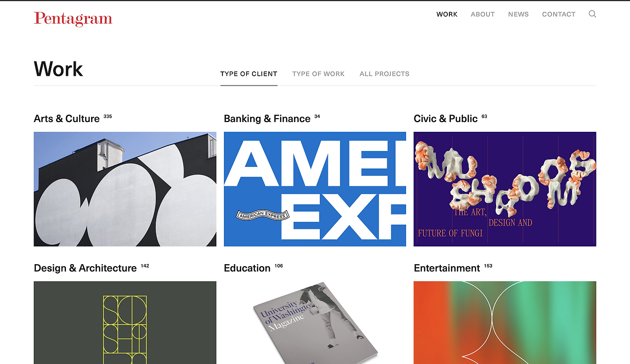Switch to the TYPE OF WORK tab
The image size is (630, 364).
point(318,74)
